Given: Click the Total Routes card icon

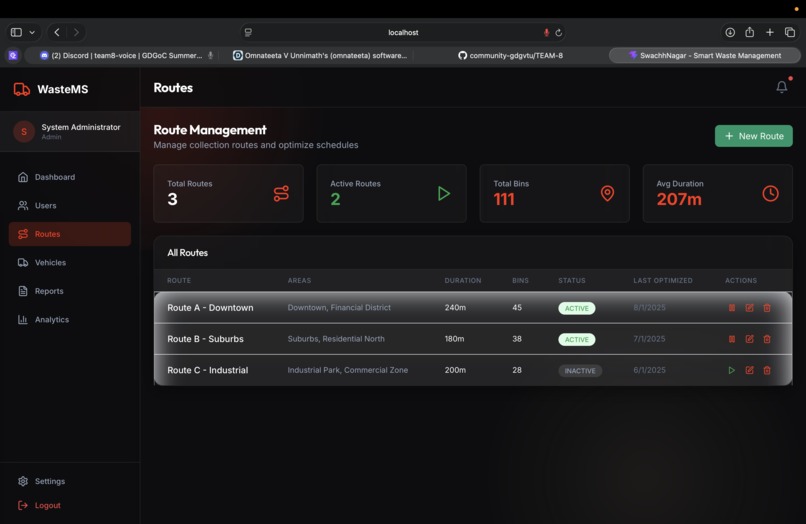Looking at the screenshot, I should point(281,194).
